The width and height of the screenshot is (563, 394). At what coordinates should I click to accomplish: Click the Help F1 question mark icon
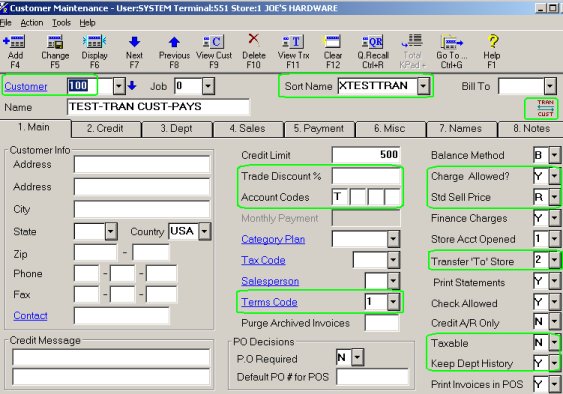tap(493, 41)
